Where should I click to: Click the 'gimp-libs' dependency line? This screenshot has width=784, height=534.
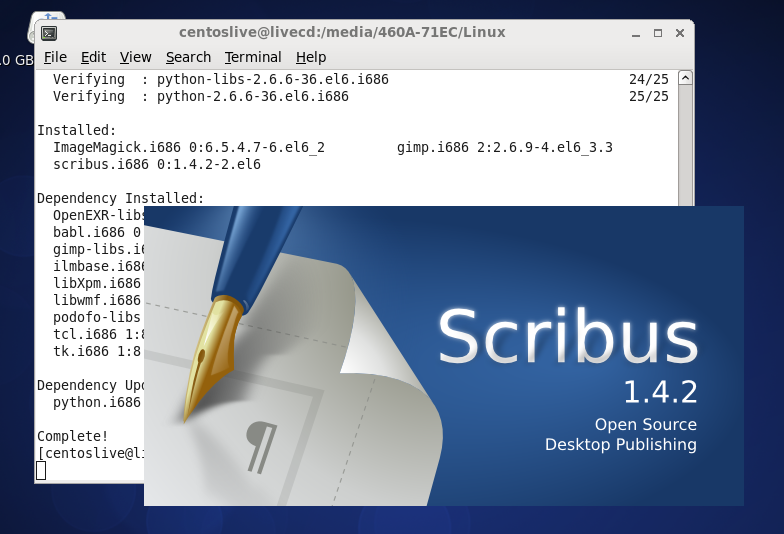(x=98, y=250)
